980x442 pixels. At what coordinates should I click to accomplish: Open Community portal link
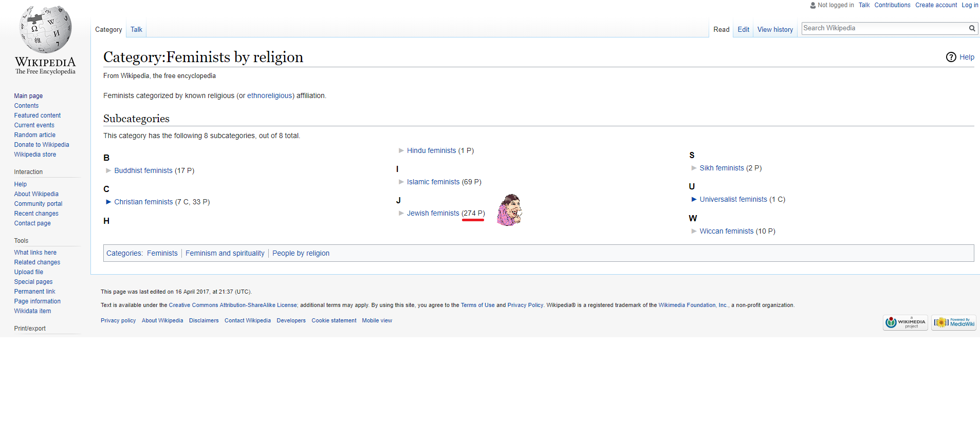(38, 204)
